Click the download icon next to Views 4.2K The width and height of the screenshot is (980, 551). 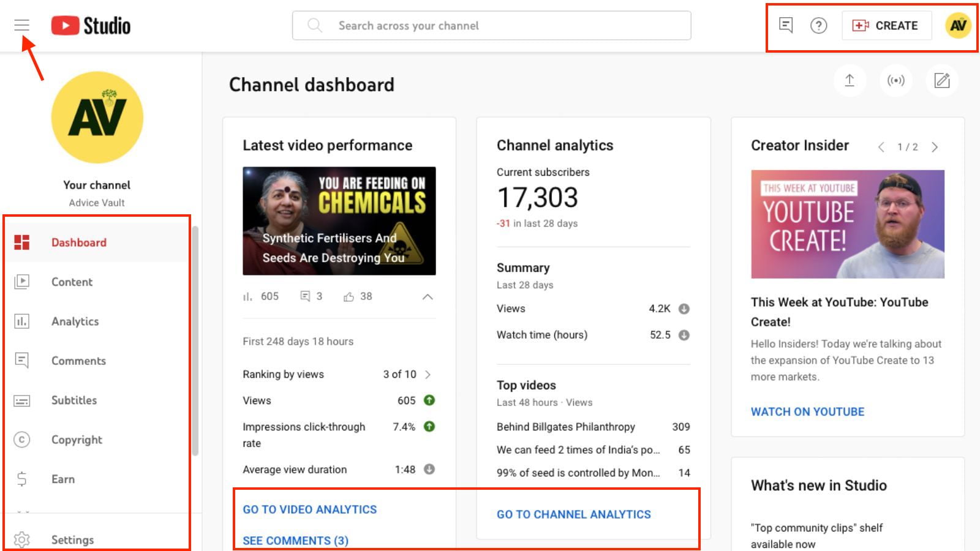[x=684, y=309]
